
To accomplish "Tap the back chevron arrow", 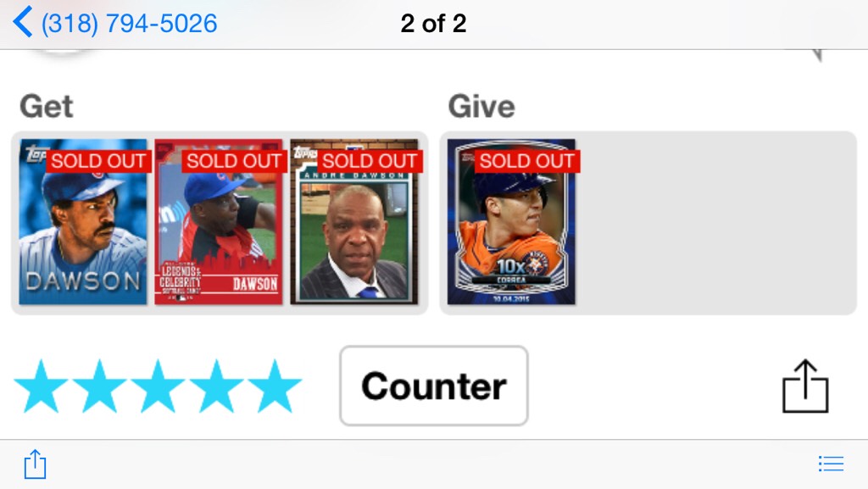I will [x=22, y=22].
